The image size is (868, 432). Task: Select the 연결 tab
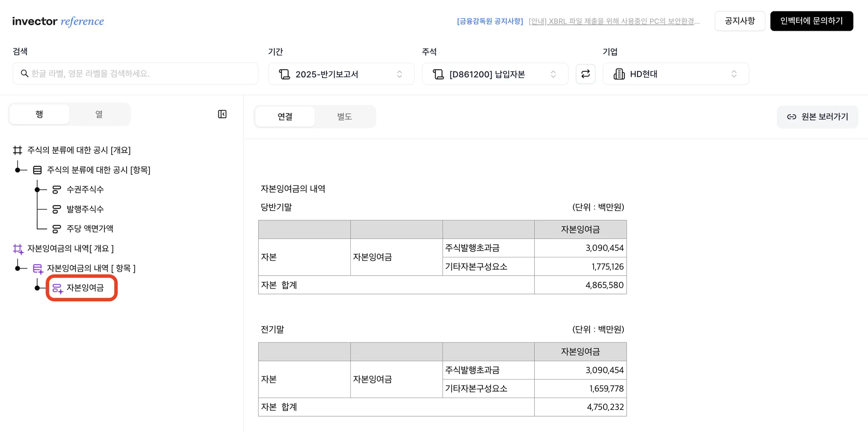285,117
